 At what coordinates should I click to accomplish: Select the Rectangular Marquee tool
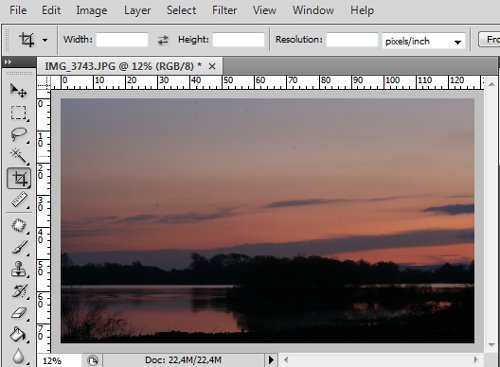coord(19,113)
